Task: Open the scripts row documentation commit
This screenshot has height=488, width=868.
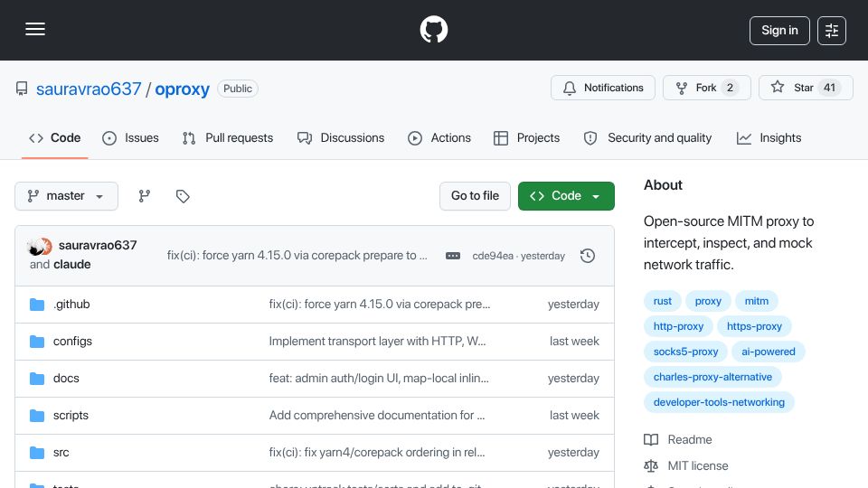Action: pyautogui.click(x=377, y=416)
